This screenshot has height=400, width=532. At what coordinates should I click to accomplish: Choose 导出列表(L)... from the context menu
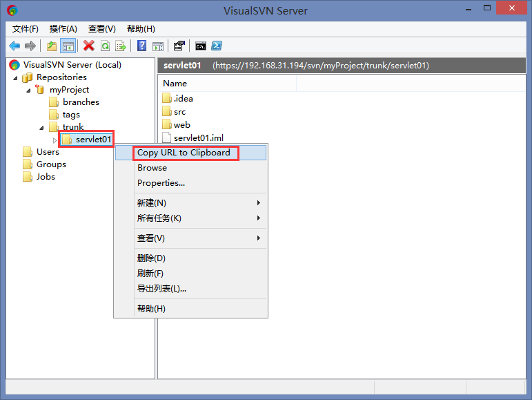click(190, 289)
